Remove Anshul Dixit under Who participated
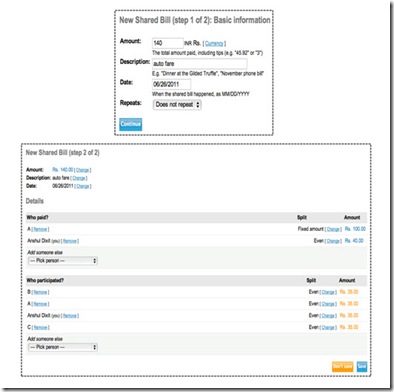The image size is (394, 392). tap(70, 316)
